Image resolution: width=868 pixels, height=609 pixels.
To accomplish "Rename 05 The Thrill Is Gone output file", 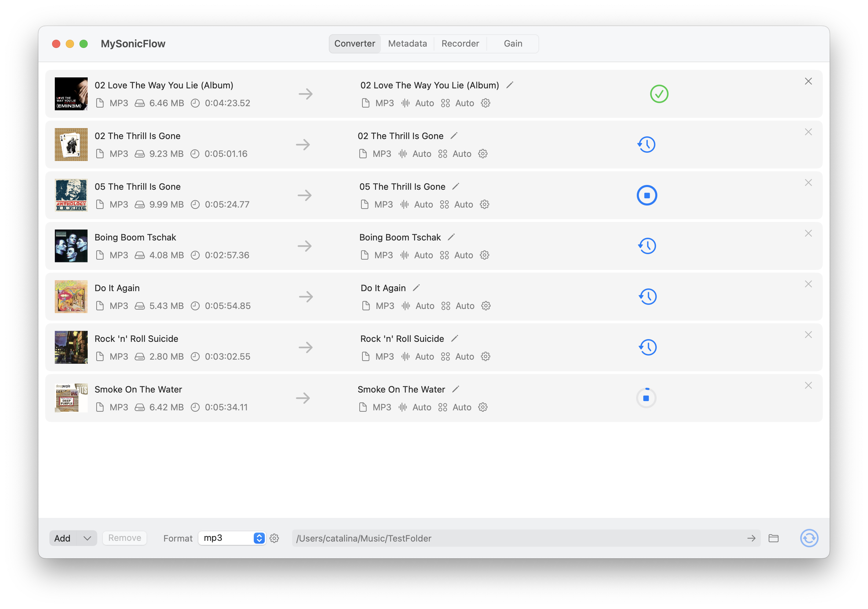I will pyautogui.click(x=456, y=186).
